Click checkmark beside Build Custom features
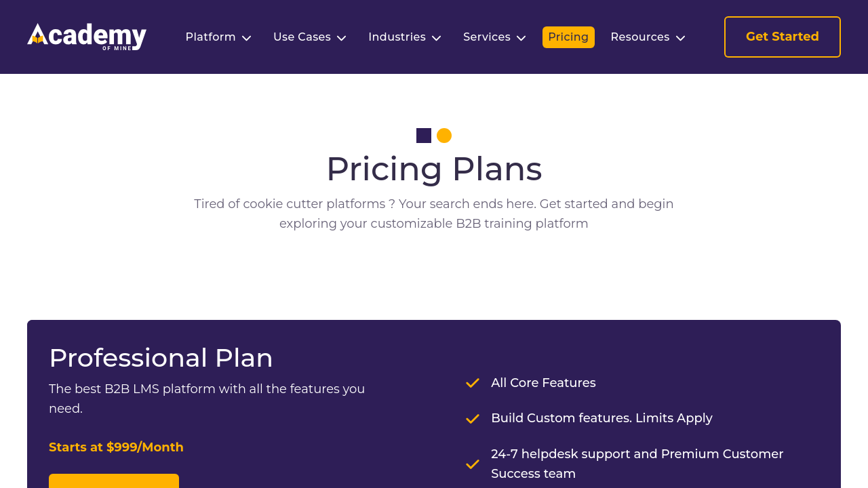This screenshot has height=488, width=868. 473,419
